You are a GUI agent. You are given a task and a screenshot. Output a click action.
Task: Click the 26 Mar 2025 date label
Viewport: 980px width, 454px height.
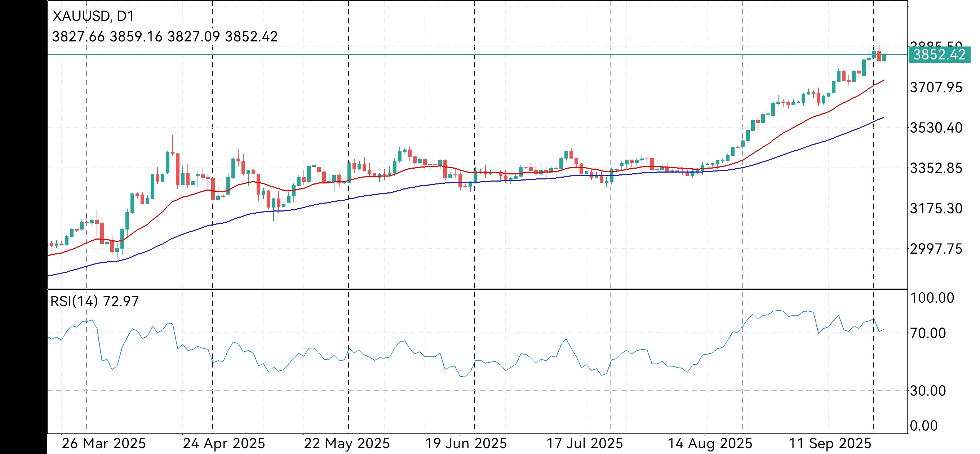[103, 443]
